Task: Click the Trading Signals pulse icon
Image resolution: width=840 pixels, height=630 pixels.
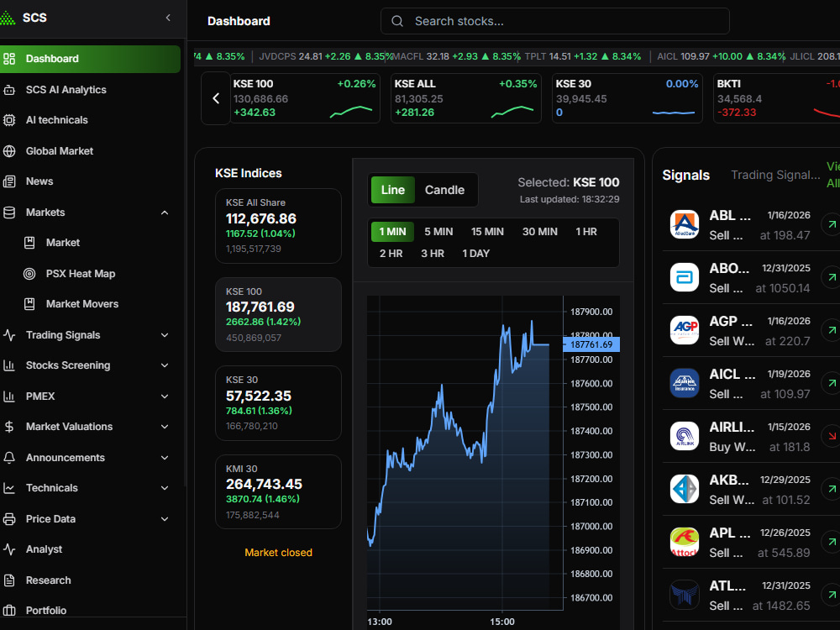Action: [9, 335]
